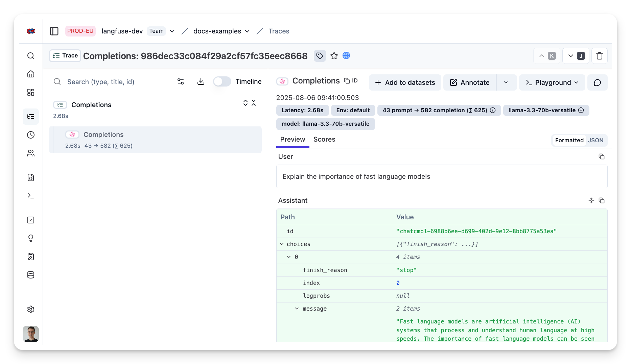Open the docs-examples project dropdown
Image resolution: width=631 pixels, height=364 pixels.
248,31
